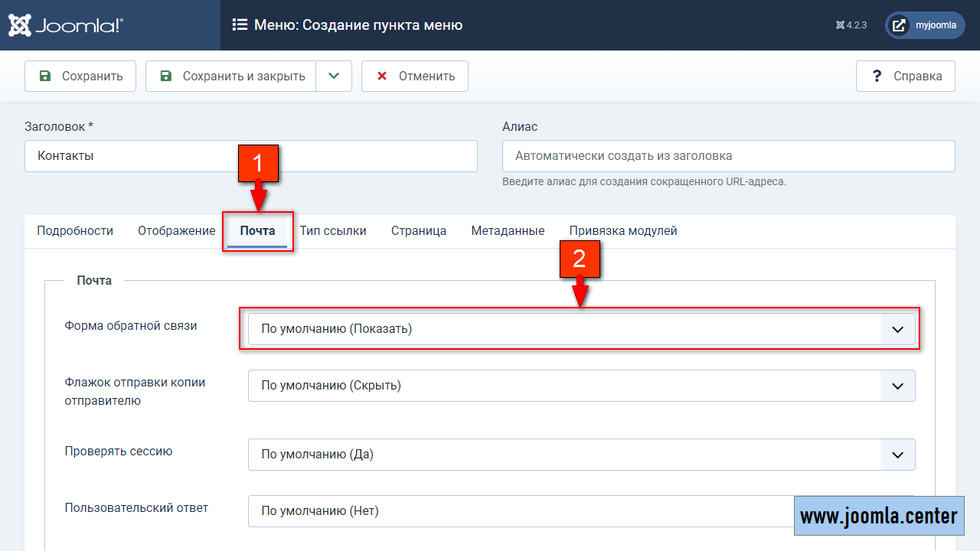Open the Форма обратной связи dropdown
Viewport: 980px width, 551px height.
point(581,329)
